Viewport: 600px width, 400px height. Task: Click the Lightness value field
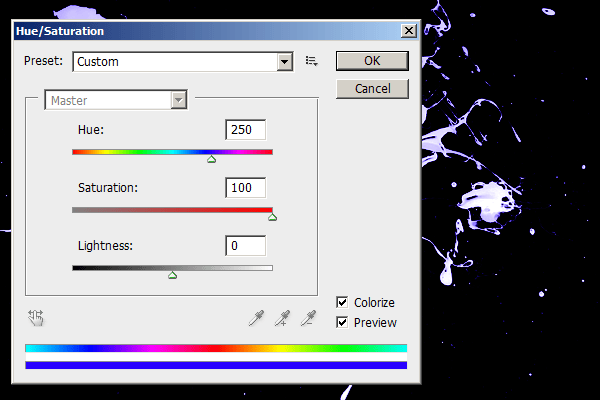tap(246, 245)
